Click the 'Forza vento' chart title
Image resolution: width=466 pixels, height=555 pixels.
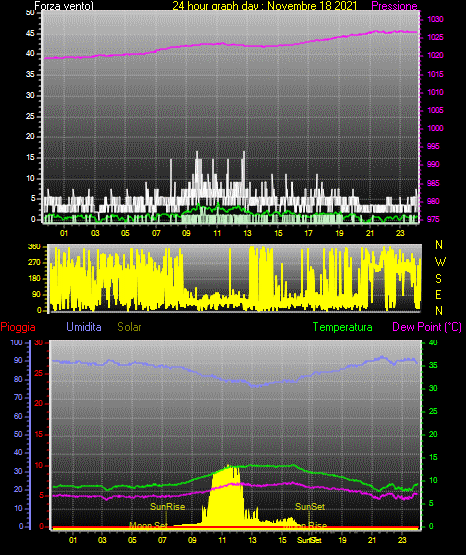64,6
